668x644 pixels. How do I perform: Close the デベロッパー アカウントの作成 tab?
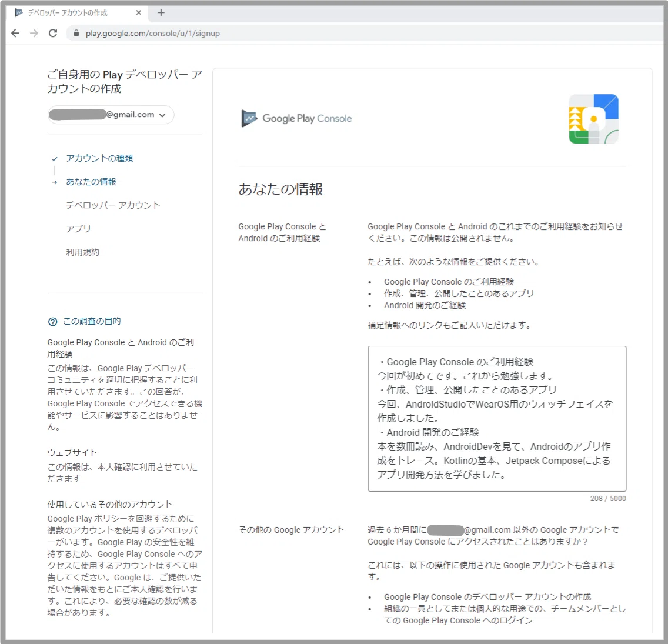click(x=138, y=13)
